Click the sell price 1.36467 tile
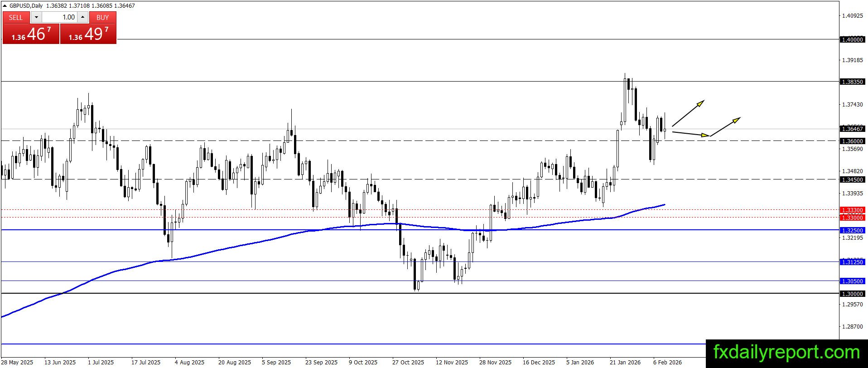The height and width of the screenshot is (368, 868). point(31,34)
